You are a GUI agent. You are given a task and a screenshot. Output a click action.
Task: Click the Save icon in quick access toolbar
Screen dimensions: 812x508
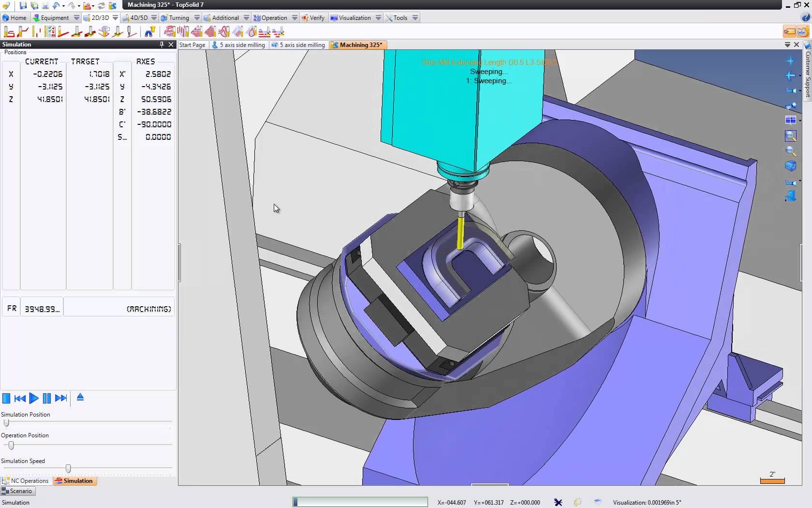click(x=23, y=5)
